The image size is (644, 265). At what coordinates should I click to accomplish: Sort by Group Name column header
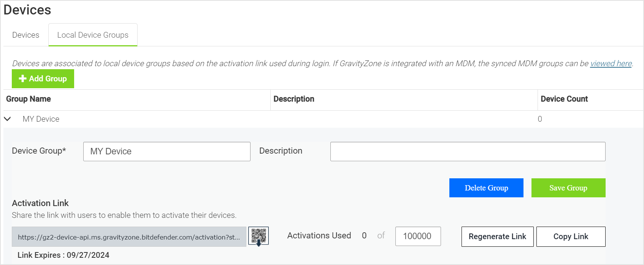(29, 99)
